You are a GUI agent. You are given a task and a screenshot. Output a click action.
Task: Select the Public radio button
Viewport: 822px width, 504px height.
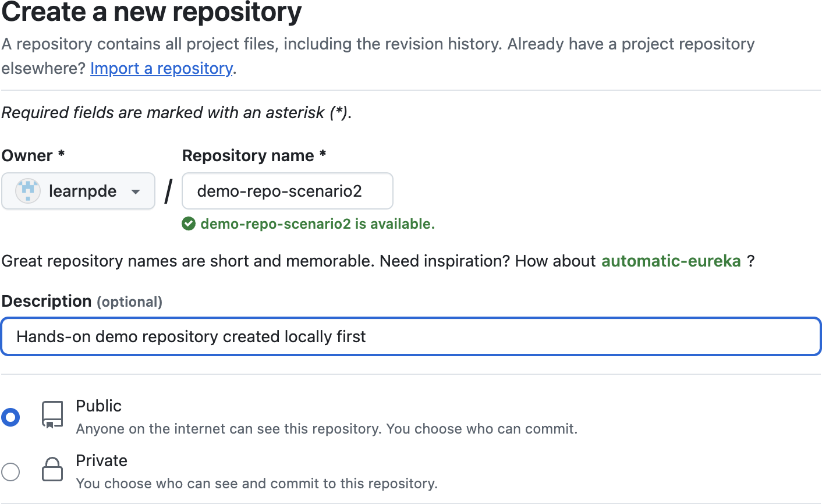10,417
